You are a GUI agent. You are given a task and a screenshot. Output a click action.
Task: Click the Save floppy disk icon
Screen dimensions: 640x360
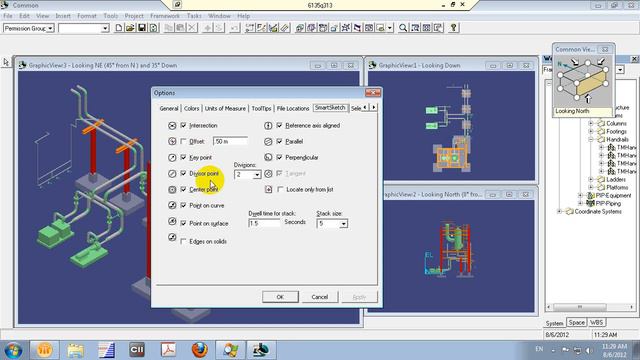(142, 28)
